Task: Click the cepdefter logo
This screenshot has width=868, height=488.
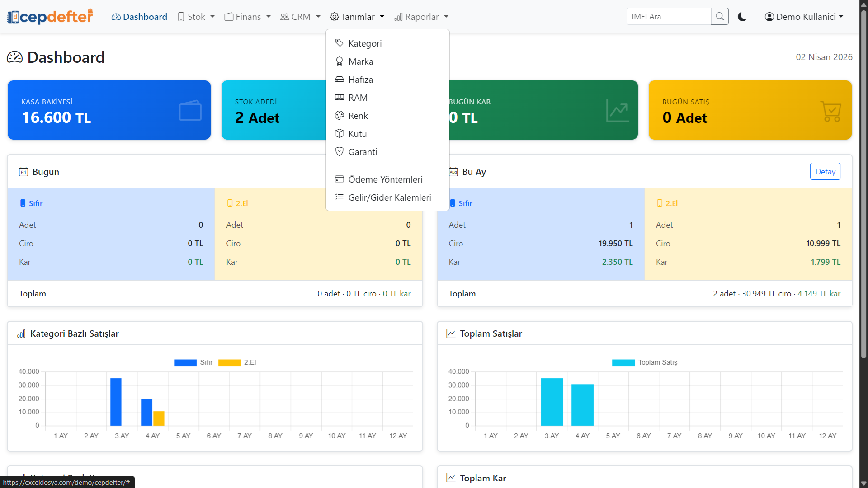Action: click(50, 17)
